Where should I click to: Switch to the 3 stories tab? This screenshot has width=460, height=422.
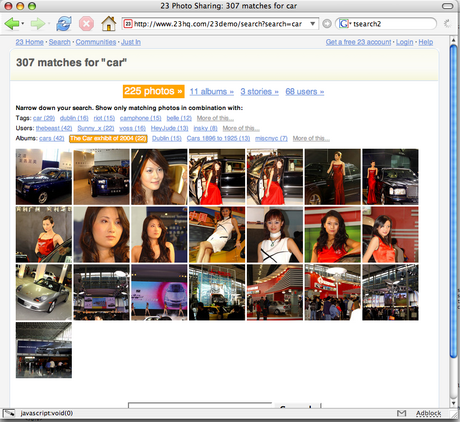click(x=259, y=92)
